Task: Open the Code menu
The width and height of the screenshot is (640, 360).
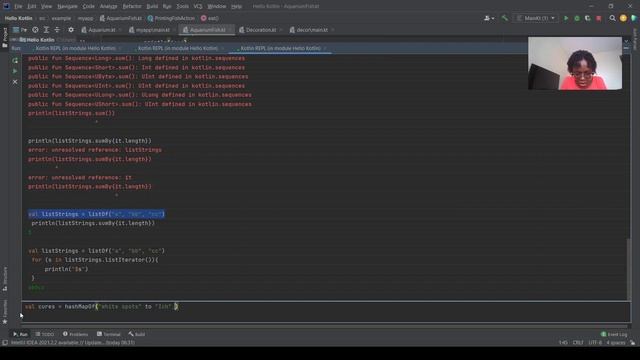Action: (x=88, y=7)
